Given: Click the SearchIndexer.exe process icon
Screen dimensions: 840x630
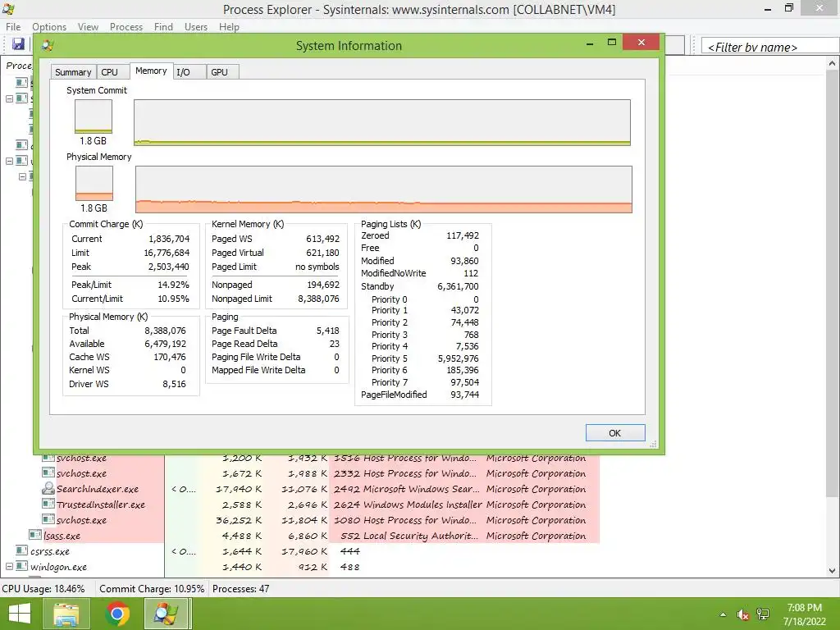Looking at the screenshot, I should pyautogui.click(x=48, y=489).
